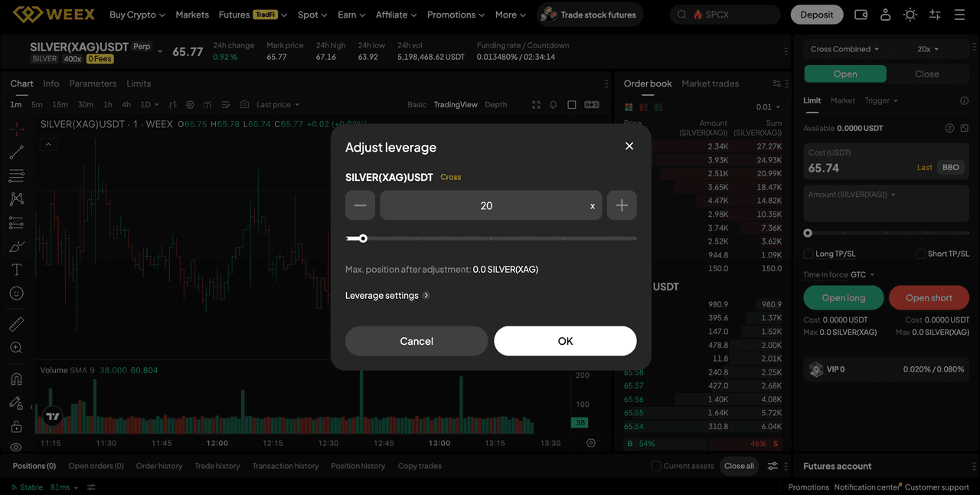Enter fullscreen chart mode icon
Viewport: 980px width, 495px height.
pyautogui.click(x=536, y=105)
